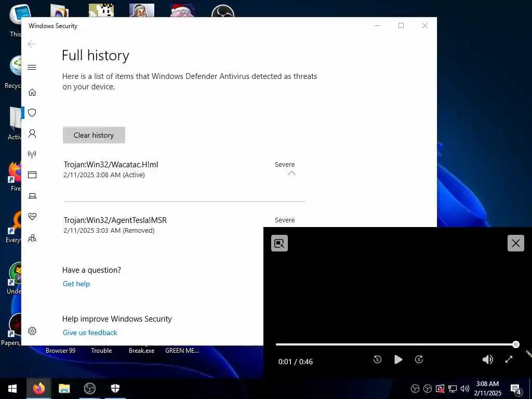Open Family options icon in the sidebar
This screenshot has width=532, height=399.
[x=32, y=238]
